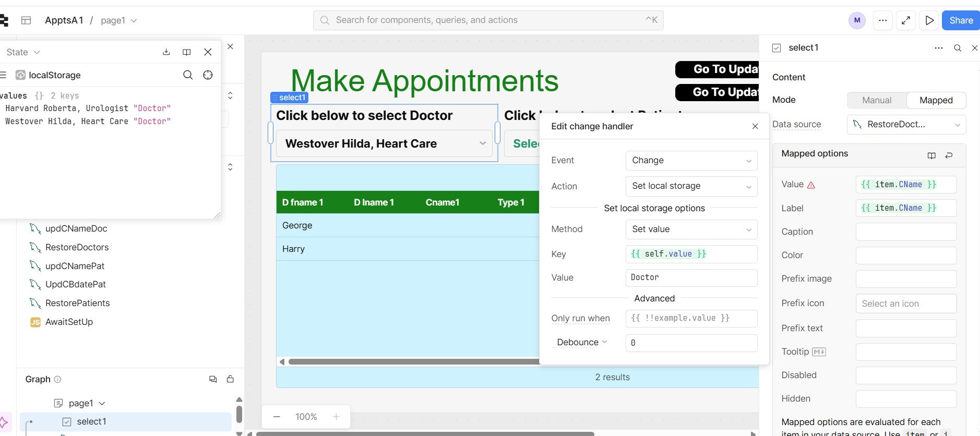Open the Action dropdown Set local storage
This screenshot has height=436, width=980.
tap(691, 186)
